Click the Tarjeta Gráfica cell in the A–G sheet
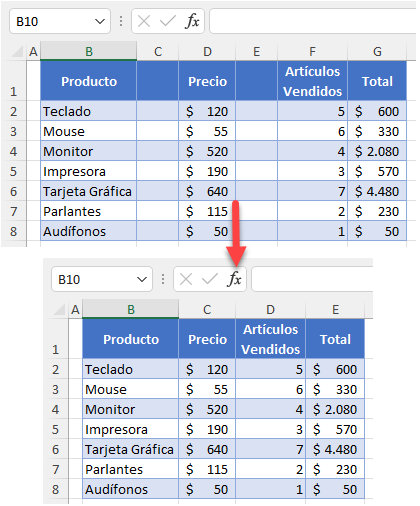 point(89,191)
